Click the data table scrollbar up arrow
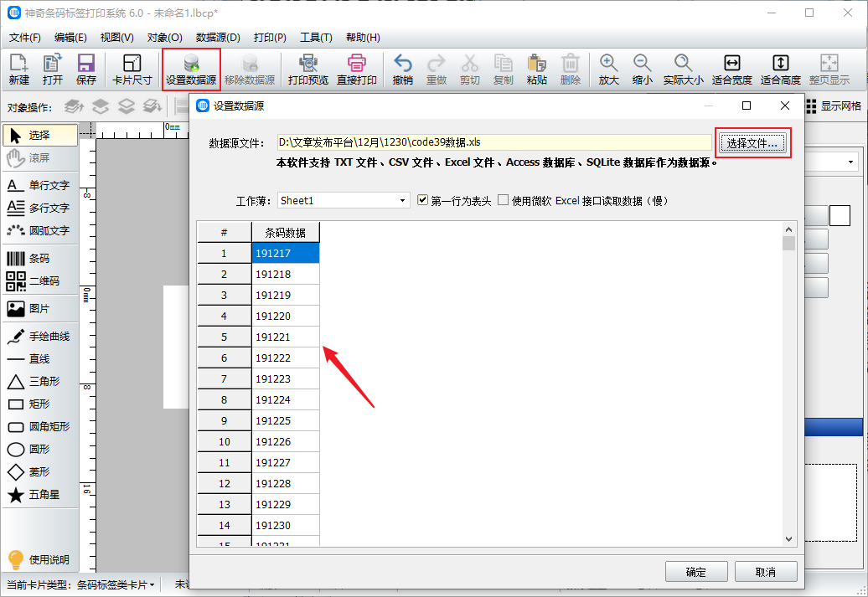The image size is (868, 597). point(789,229)
